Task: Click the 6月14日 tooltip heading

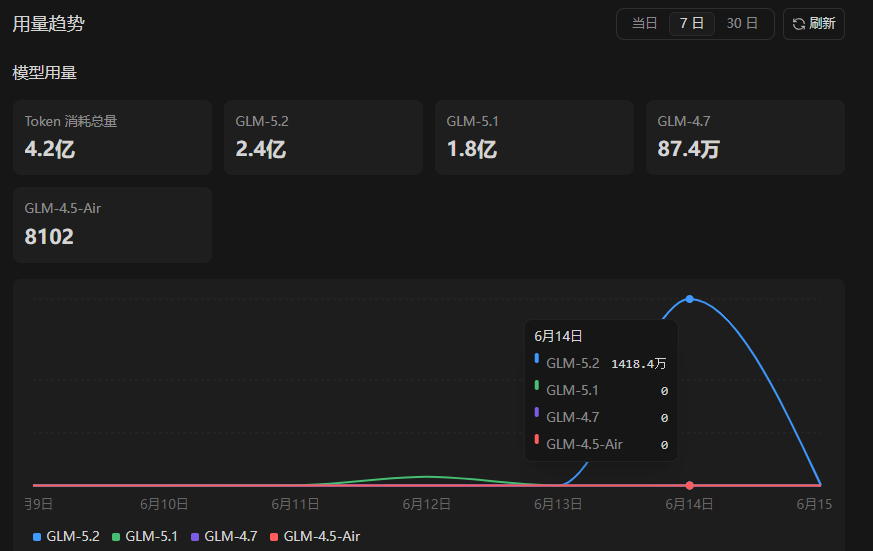Action: pos(558,336)
